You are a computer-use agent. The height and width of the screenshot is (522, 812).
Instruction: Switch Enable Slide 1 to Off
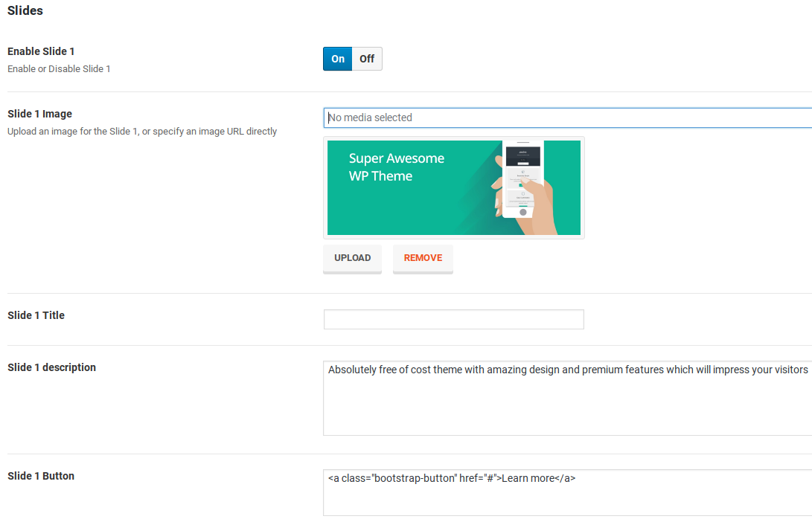[x=367, y=59]
